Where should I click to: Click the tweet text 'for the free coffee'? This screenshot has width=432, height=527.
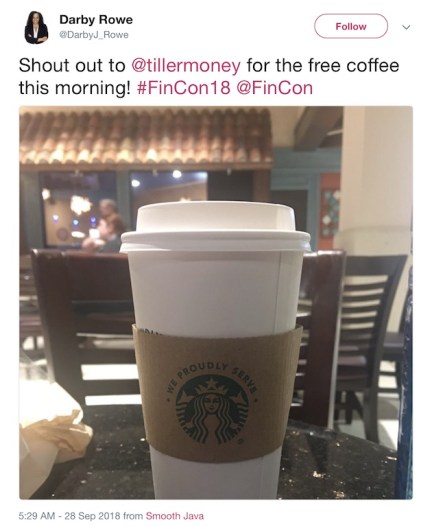[x=323, y=66]
